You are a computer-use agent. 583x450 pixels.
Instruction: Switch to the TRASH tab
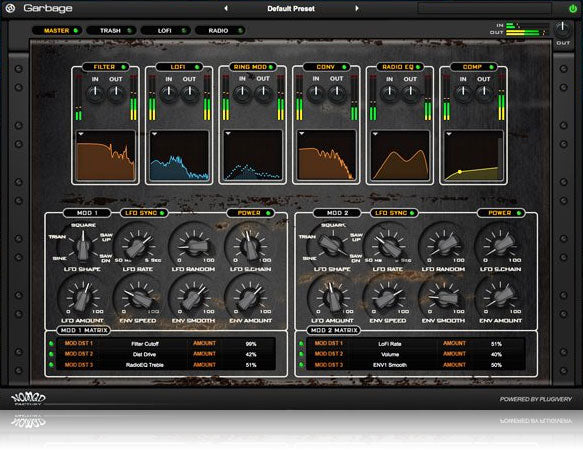click(x=111, y=30)
